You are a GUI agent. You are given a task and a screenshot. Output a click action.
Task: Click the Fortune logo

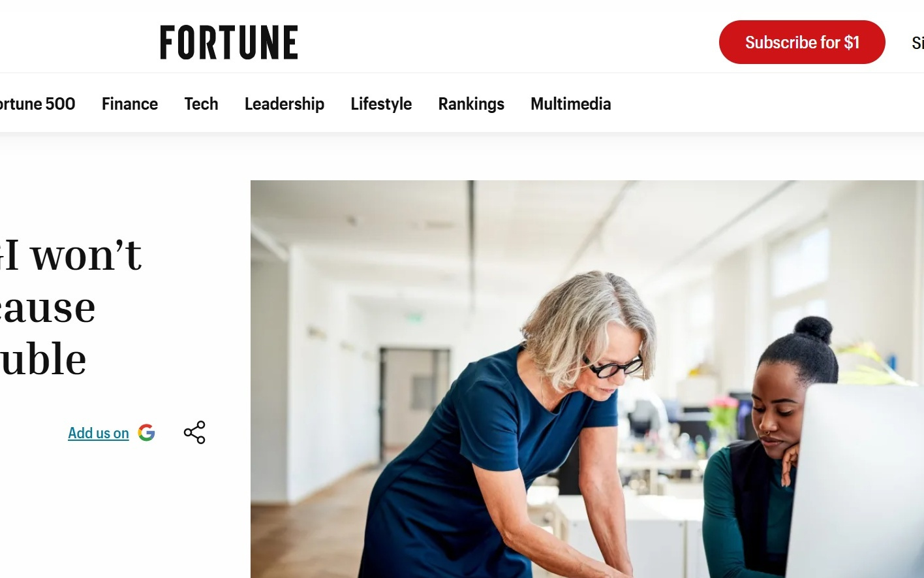point(229,42)
